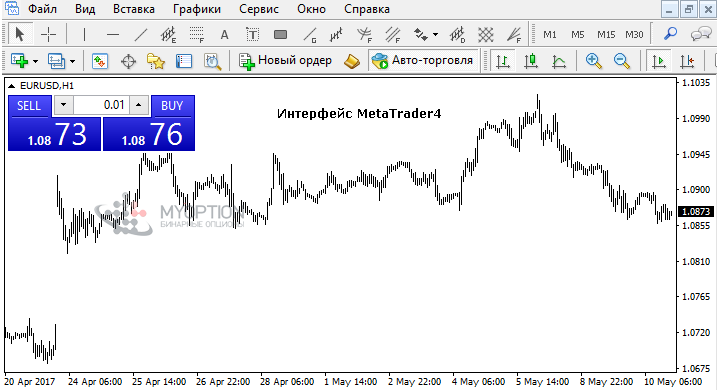
Task: Select the Fibonacci retracement tool
Action: coord(196,34)
